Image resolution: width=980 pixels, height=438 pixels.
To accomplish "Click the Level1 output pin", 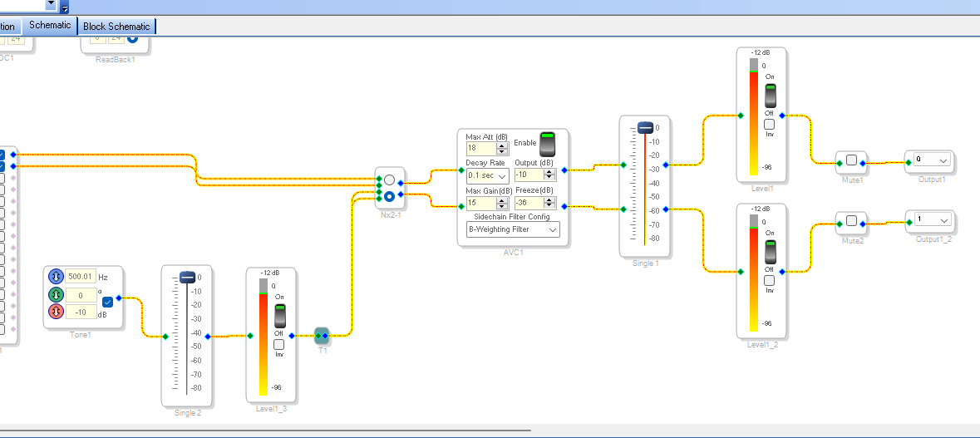I will (782, 116).
